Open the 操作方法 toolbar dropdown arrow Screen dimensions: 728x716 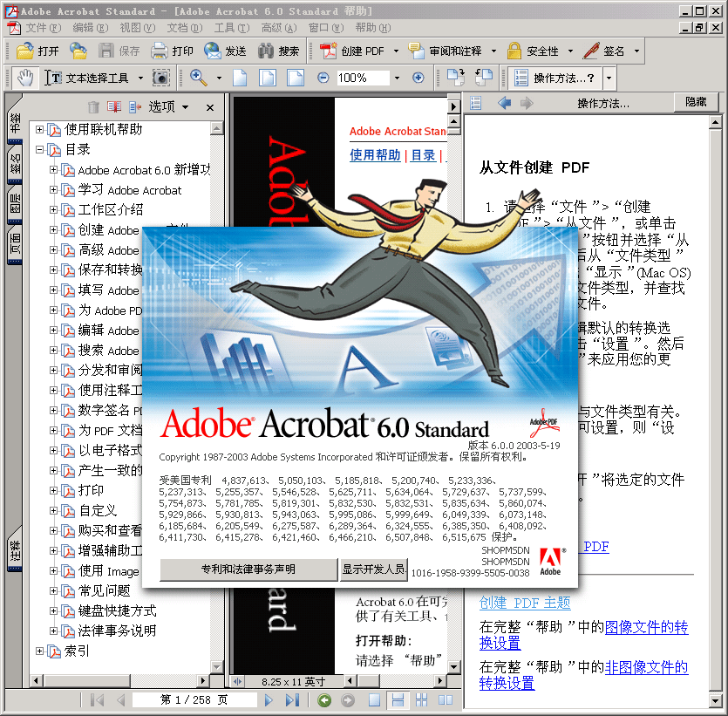609,78
